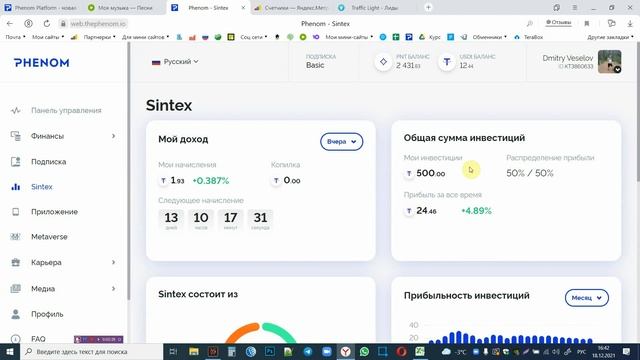Screen dimensions: 640x360
Task: Open the Вчера period dropdown
Action: (342, 142)
